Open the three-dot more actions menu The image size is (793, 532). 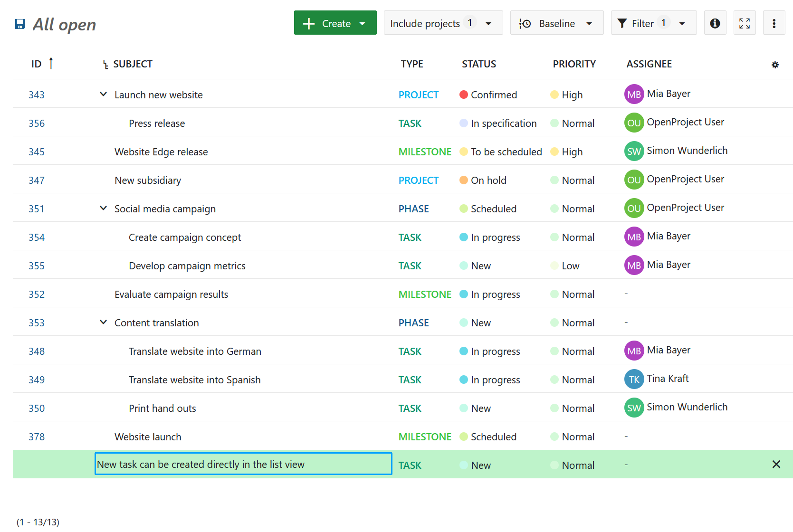pyautogui.click(x=774, y=23)
